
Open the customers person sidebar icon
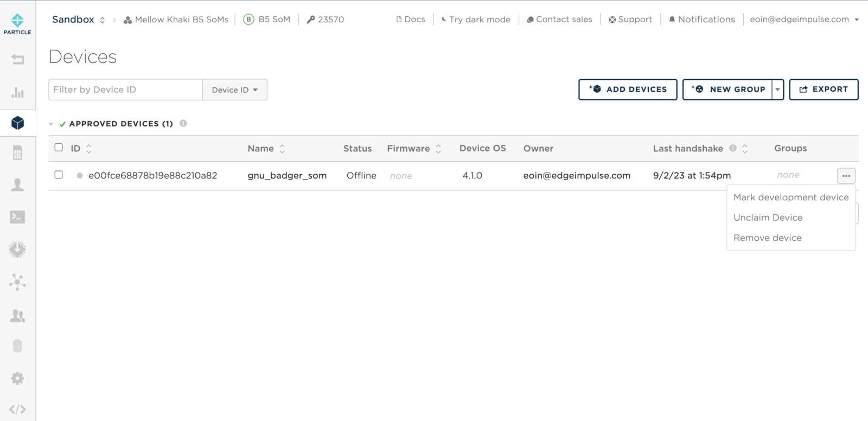[x=17, y=185]
